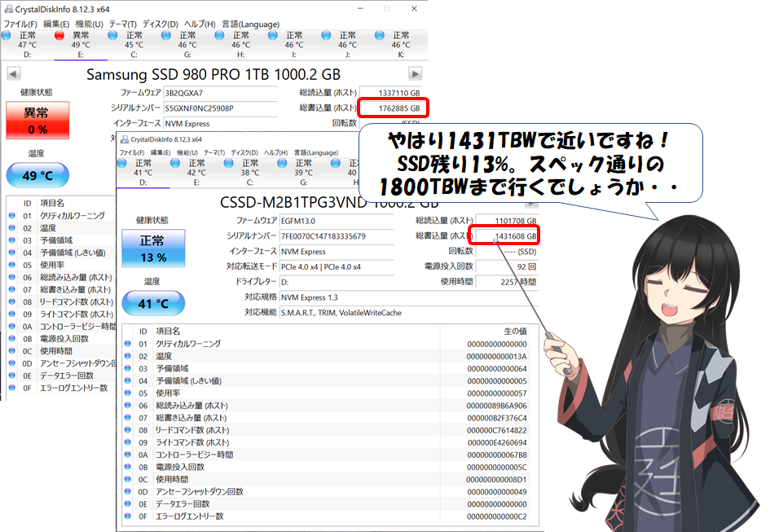Select row 0E データエラー回数 in back list
Viewport: 770px width, 532px height.
(x=61, y=376)
